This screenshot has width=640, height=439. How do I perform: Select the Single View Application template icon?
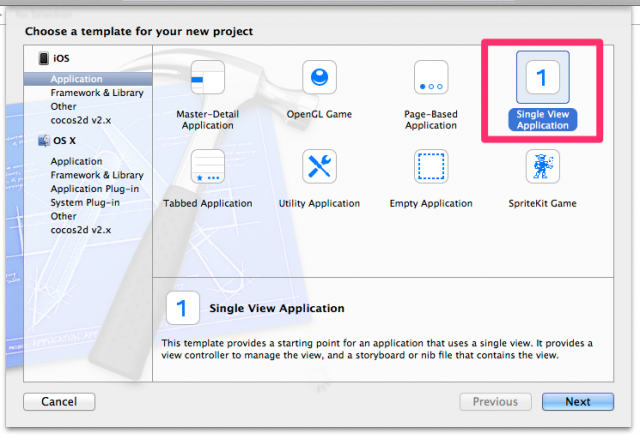point(542,78)
